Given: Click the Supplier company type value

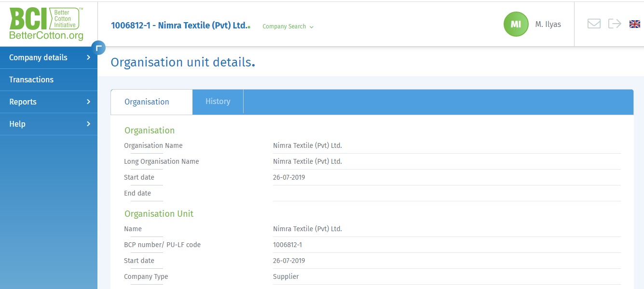Looking at the screenshot, I should [x=286, y=276].
